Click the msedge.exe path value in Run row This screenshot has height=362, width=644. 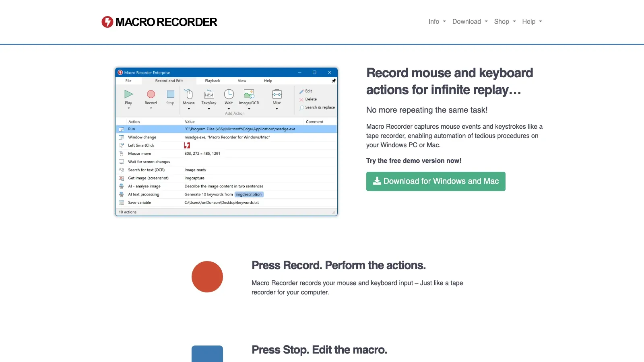[x=240, y=129]
